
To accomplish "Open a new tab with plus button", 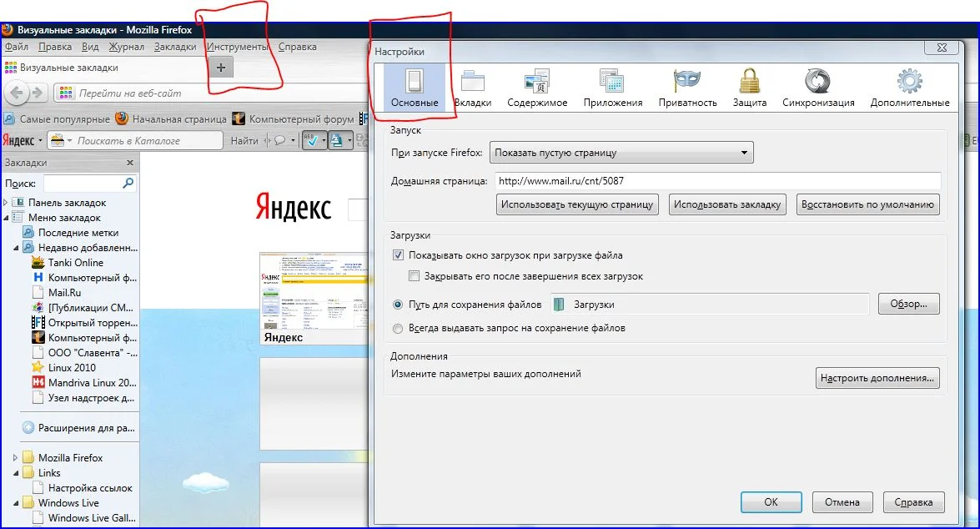I will click(221, 68).
